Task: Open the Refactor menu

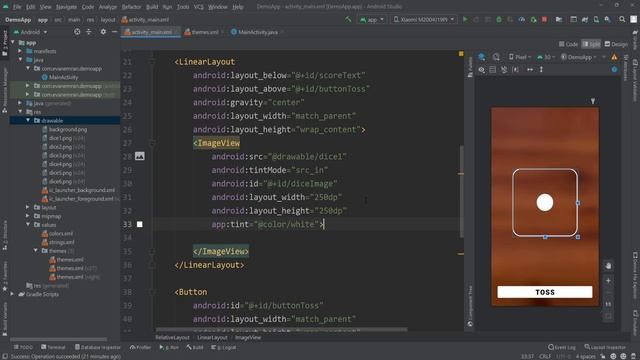Action: 131,7
